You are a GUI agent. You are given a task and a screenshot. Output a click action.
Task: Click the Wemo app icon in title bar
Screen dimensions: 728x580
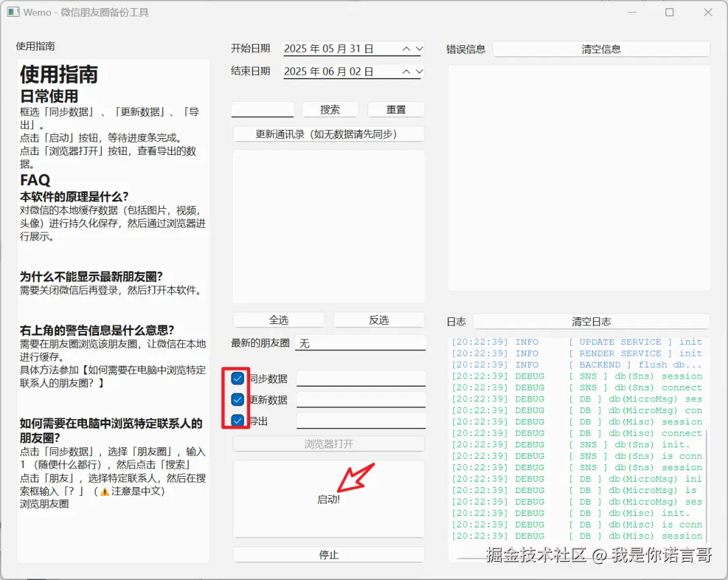point(13,13)
